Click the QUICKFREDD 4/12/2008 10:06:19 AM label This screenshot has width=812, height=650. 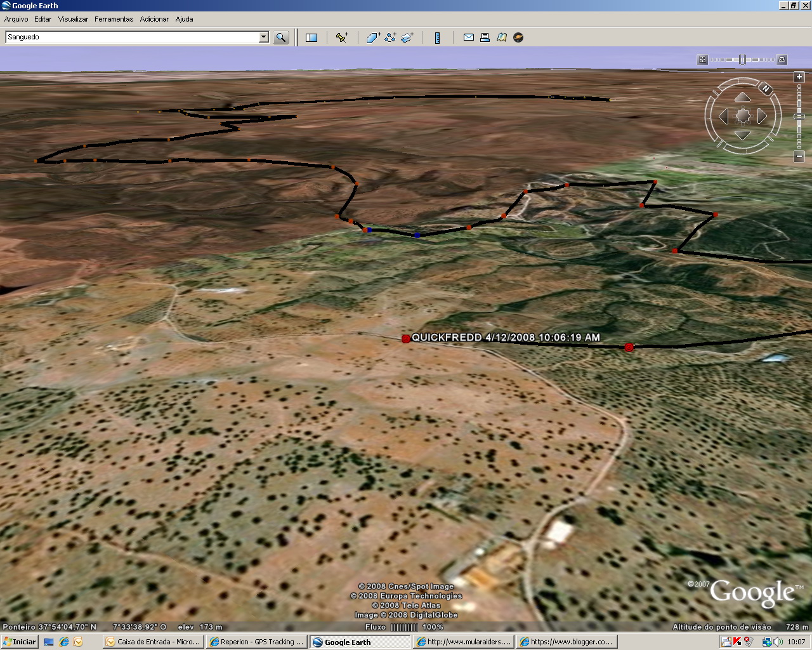click(x=506, y=338)
